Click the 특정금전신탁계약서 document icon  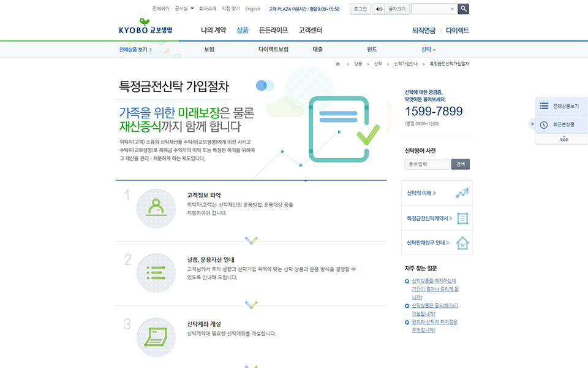click(463, 218)
